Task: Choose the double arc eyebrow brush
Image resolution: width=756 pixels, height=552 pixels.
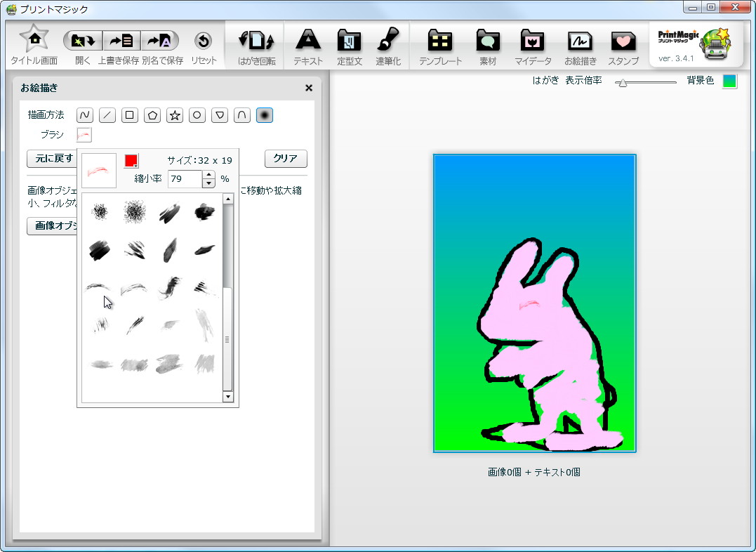Action: [134, 289]
